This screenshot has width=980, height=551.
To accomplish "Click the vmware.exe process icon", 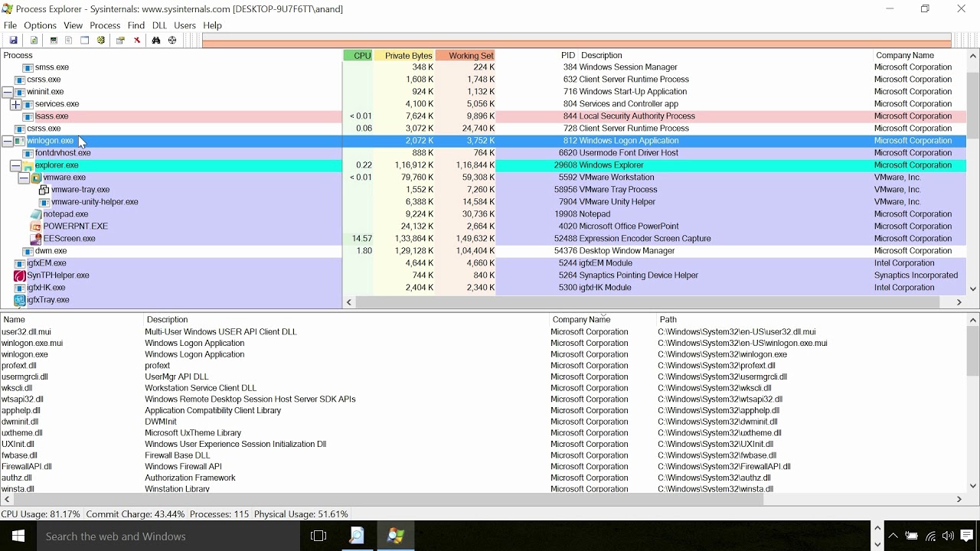I will coord(36,178).
